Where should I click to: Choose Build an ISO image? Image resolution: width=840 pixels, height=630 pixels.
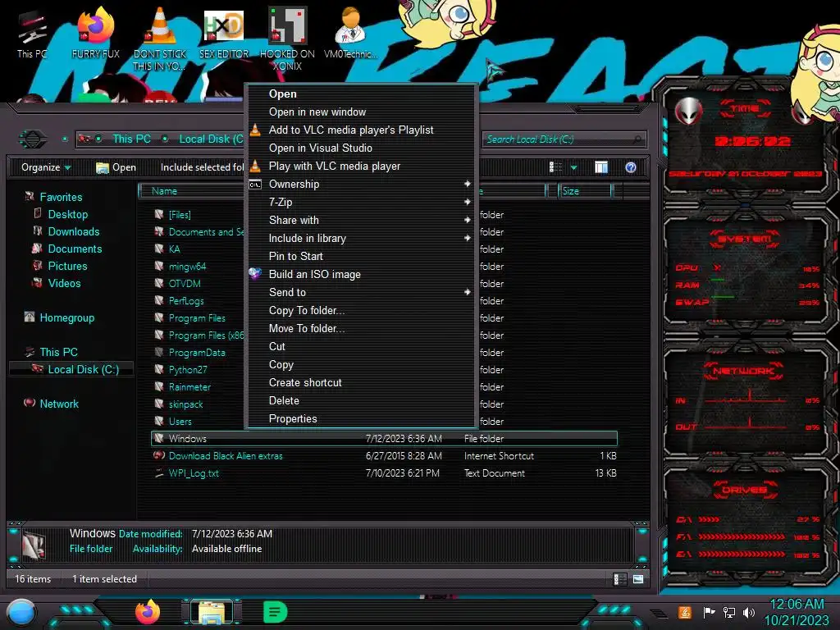click(x=361, y=274)
